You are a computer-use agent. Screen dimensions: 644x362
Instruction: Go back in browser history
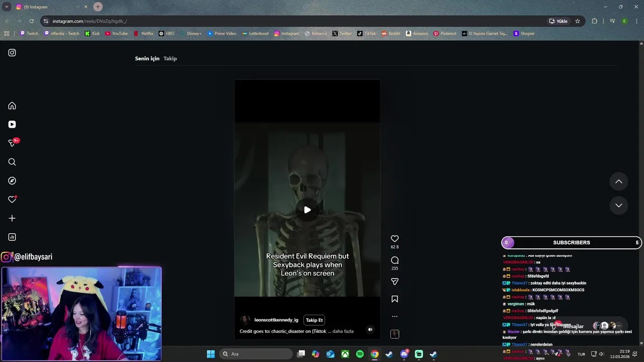point(7,21)
